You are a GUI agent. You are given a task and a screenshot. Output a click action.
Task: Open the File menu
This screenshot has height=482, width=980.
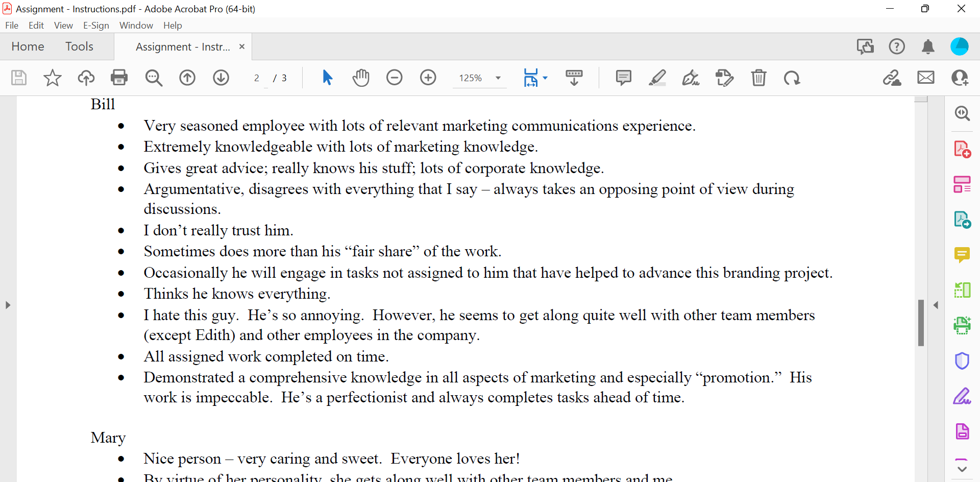point(12,26)
